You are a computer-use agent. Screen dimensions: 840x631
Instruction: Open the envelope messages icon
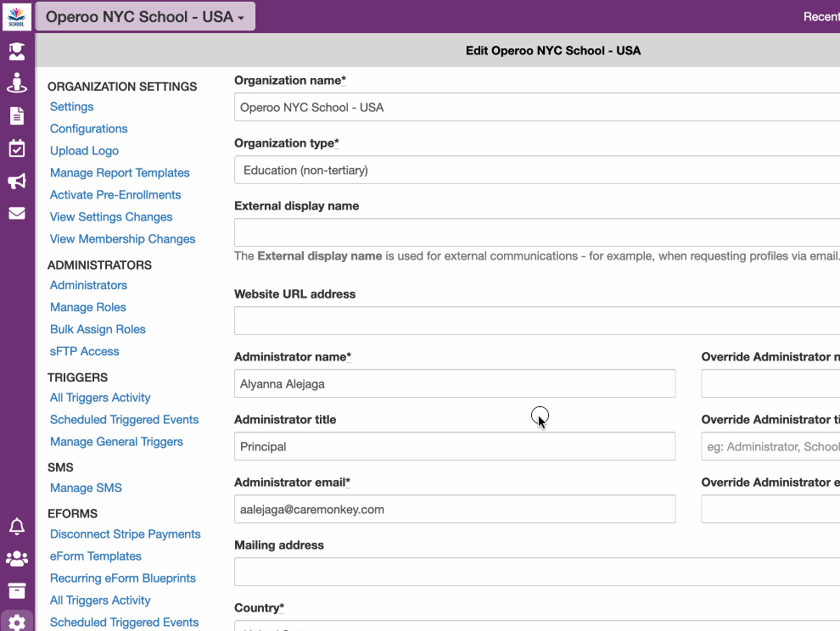[17, 213]
